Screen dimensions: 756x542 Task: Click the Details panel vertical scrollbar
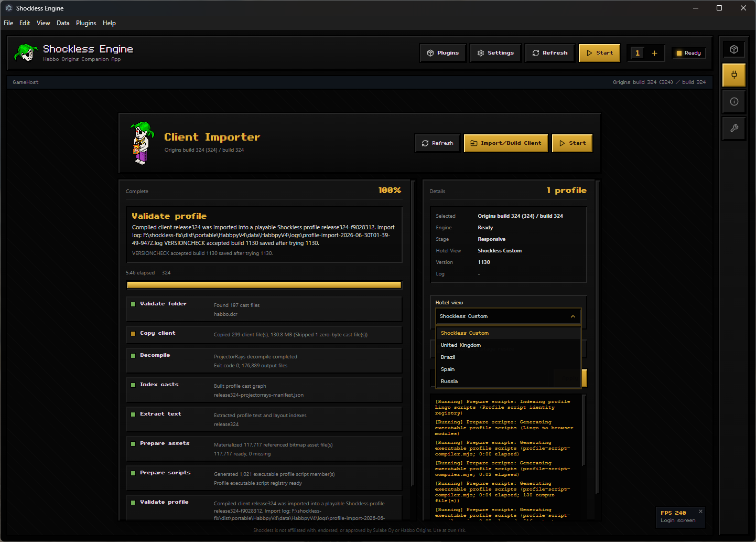[598, 338]
